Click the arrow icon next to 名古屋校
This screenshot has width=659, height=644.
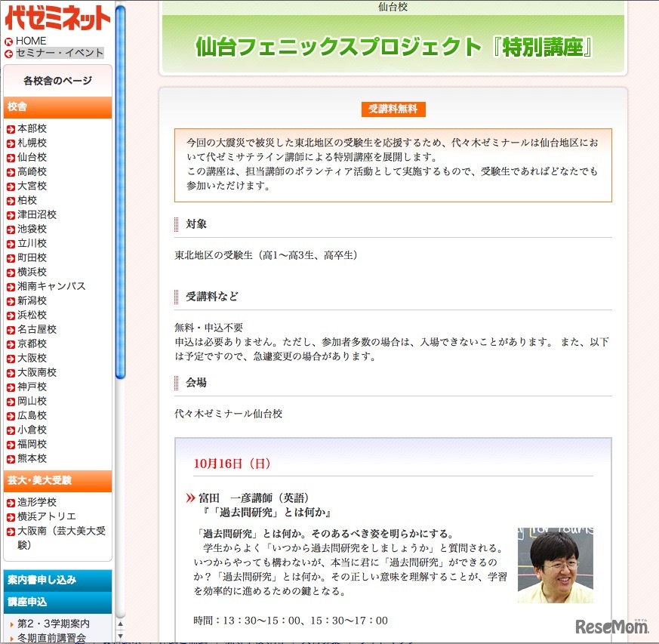11,330
